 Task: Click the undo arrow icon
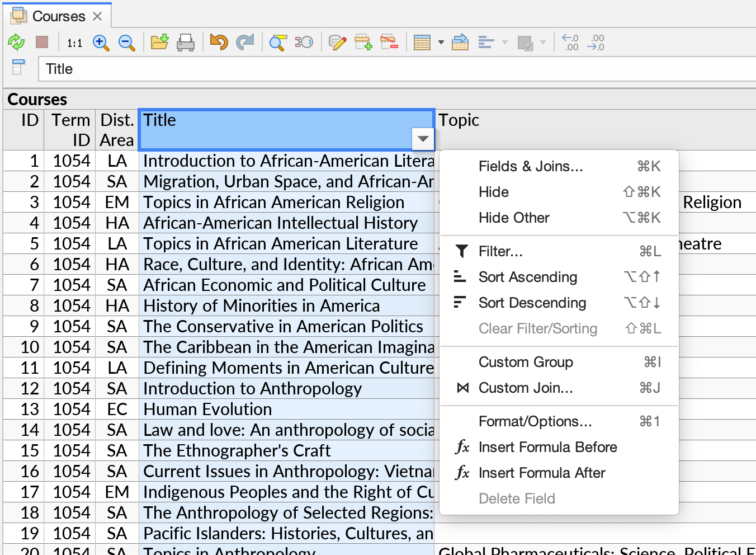(x=218, y=42)
